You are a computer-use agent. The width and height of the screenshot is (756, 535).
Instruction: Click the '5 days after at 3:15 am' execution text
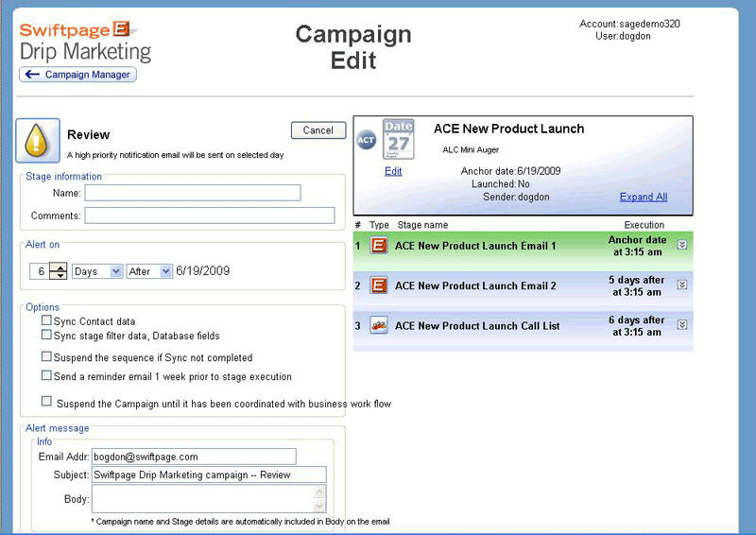(x=636, y=286)
